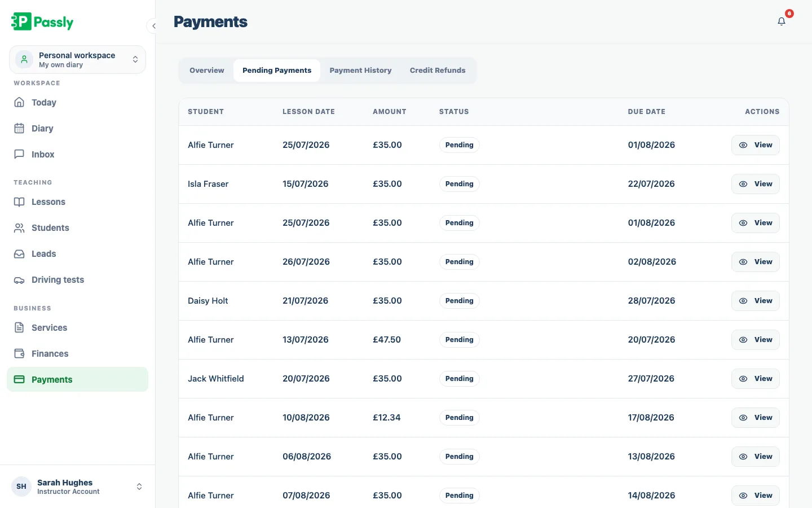
Task: View Isla Fraser's payment
Action: click(x=756, y=184)
